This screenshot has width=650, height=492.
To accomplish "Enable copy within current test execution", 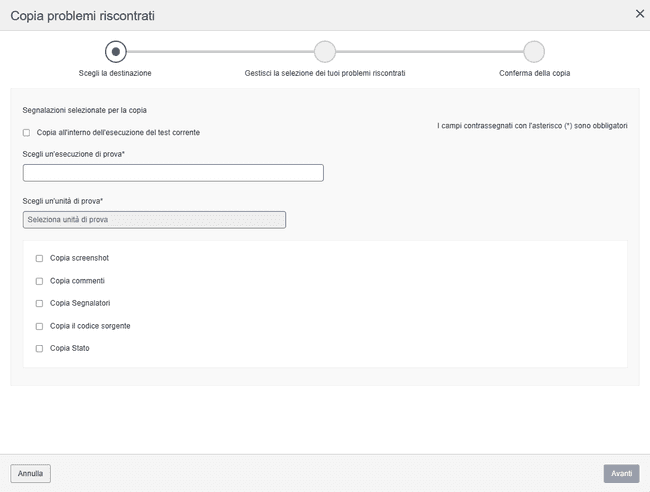I will 26,133.
